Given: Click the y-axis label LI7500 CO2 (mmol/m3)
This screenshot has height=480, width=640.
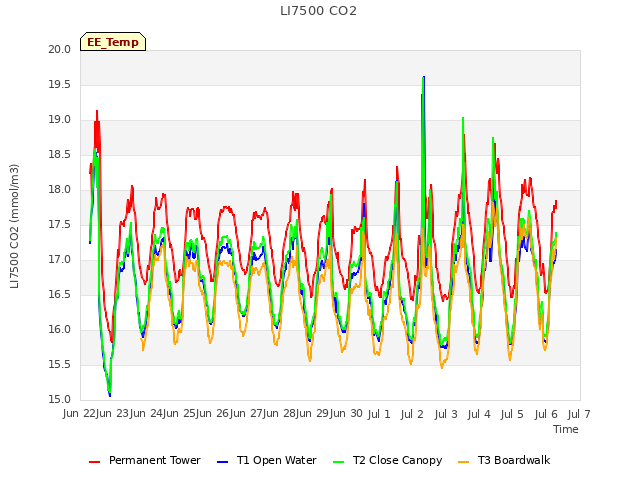Looking at the screenshot, I should (14, 226).
